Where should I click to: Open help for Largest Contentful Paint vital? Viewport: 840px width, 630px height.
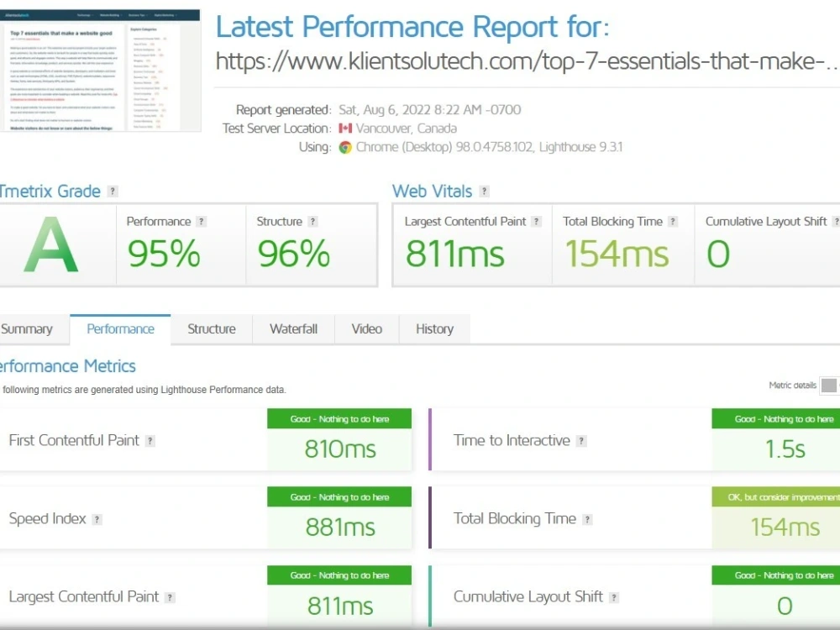(x=537, y=221)
